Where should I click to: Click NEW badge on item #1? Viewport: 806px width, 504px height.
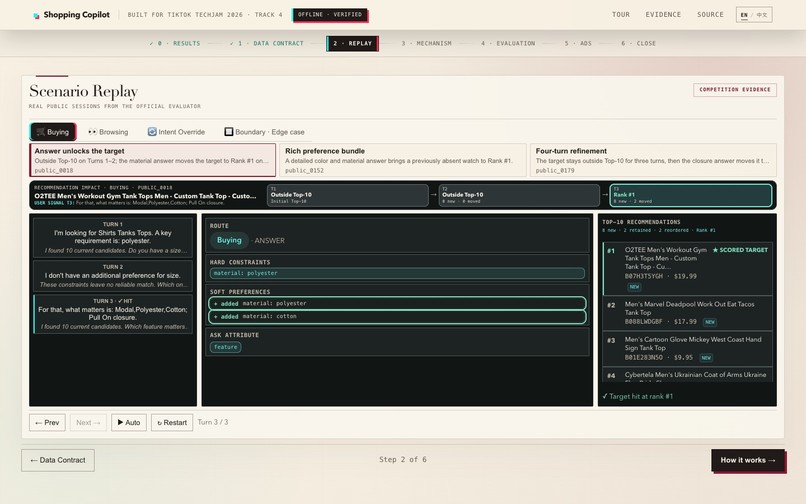pyautogui.click(x=634, y=286)
